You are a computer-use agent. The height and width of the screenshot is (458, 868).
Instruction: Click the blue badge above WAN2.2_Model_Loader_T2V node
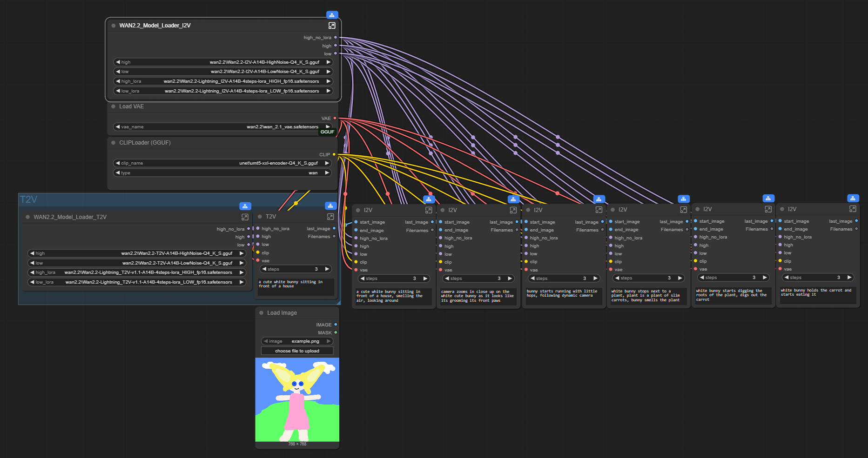click(245, 206)
